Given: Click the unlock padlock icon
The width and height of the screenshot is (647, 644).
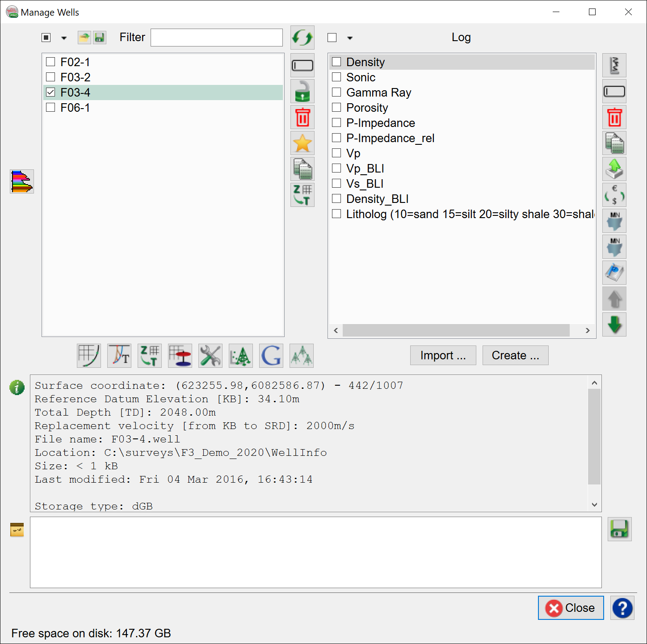Looking at the screenshot, I should (302, 92).
